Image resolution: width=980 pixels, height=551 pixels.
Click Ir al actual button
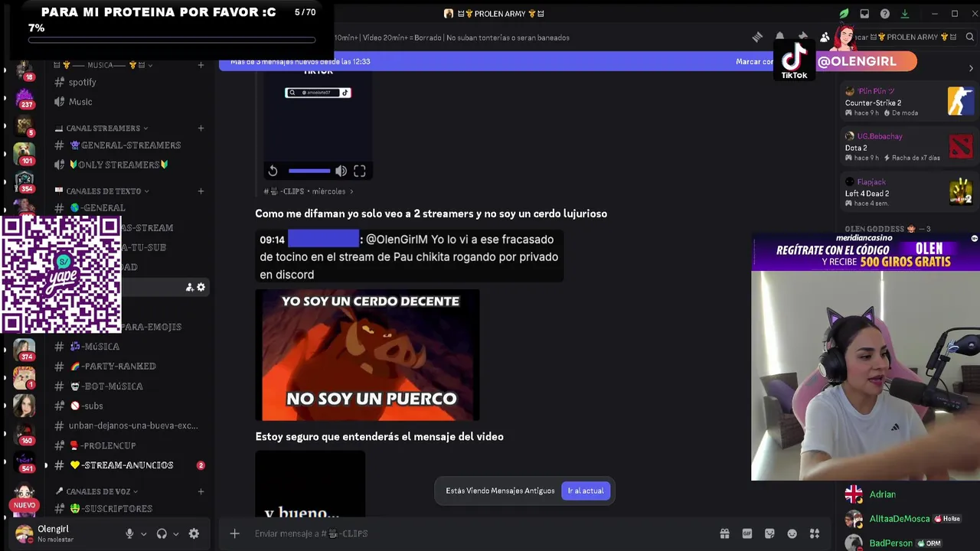point(586,491)
